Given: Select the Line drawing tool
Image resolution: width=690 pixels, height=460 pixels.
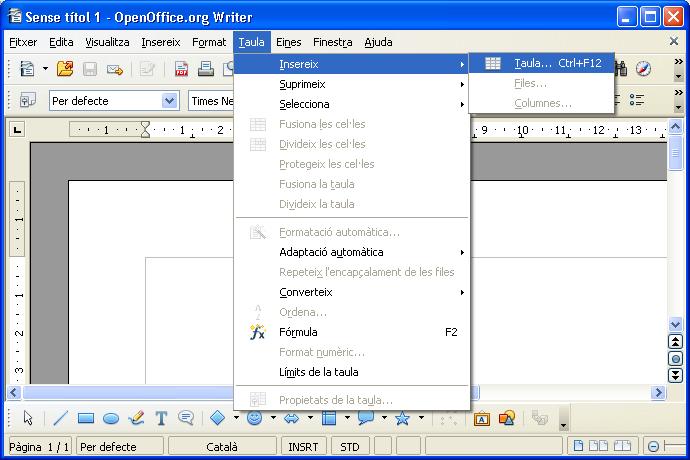Looking at the screenshot, I should click(x=60, y=418).
